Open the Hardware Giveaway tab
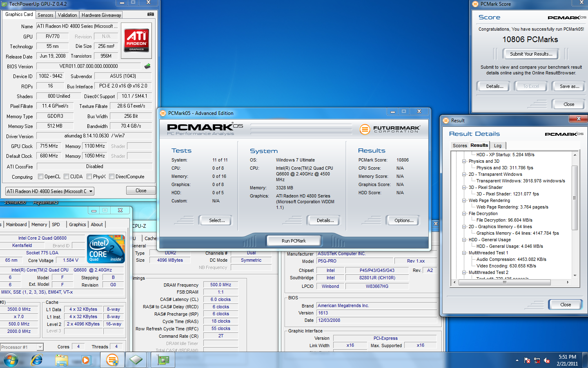 (101, 15)
